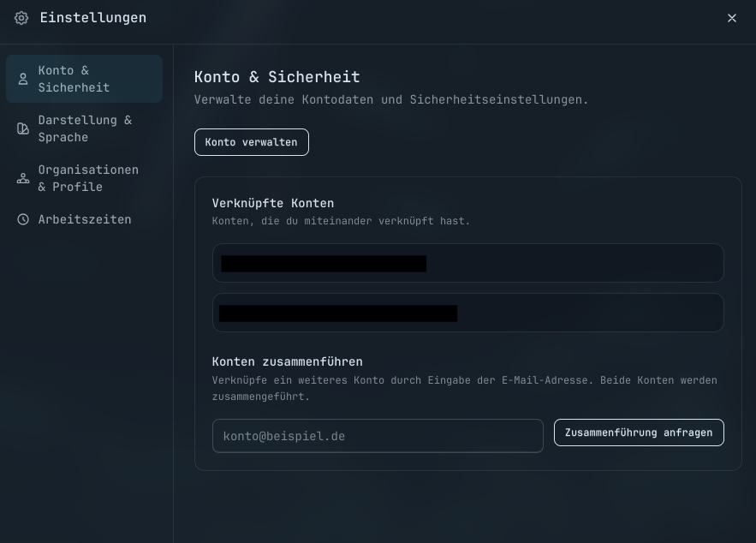Click the 'Verknüpfe ein weiteres Konto' description

[465, 388]
